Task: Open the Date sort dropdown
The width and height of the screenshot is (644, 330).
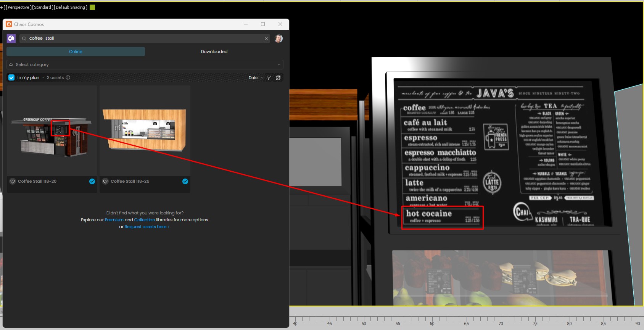Action: [x=256, y=78]
